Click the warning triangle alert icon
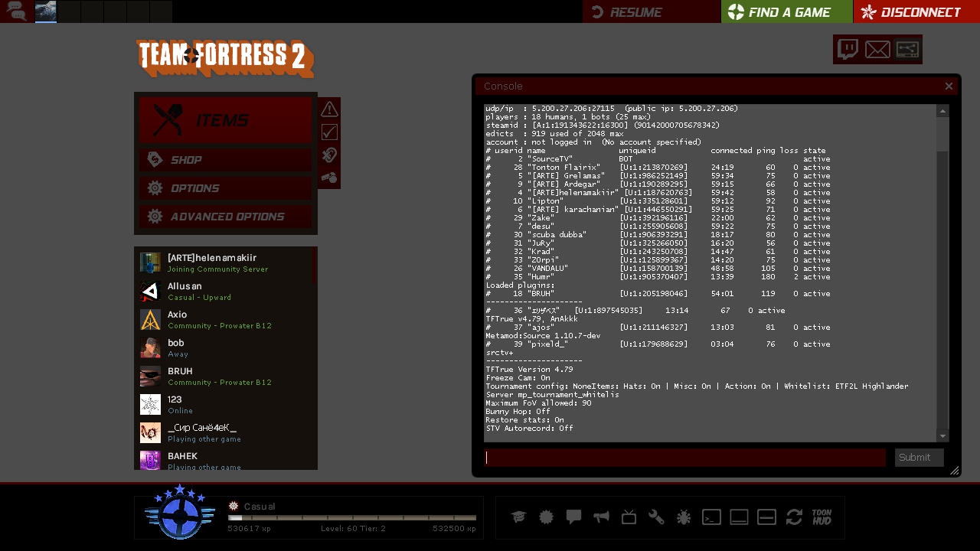 (x=329, y=109)
